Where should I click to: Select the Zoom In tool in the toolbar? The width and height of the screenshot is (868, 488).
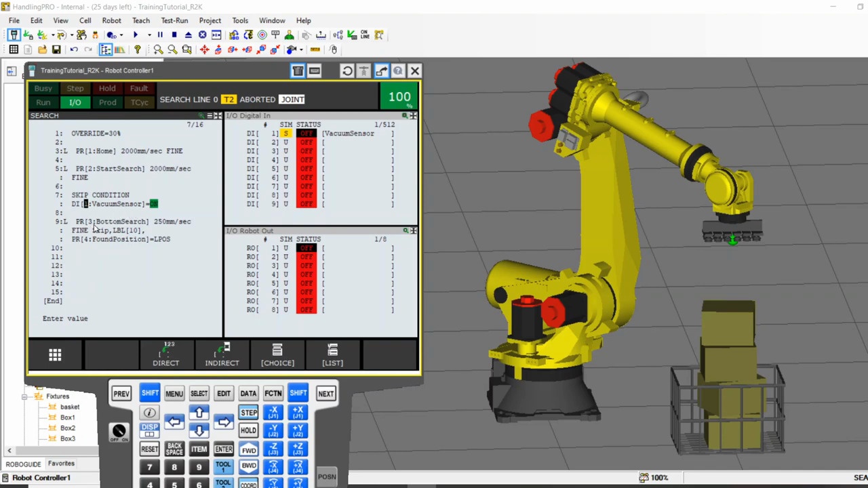pos(157,49)
